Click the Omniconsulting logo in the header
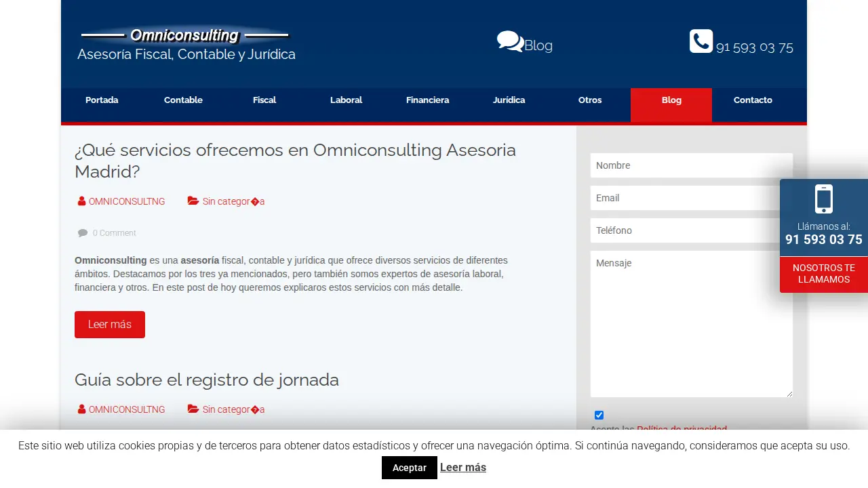The image size is (868, 488). click(184, 35)
